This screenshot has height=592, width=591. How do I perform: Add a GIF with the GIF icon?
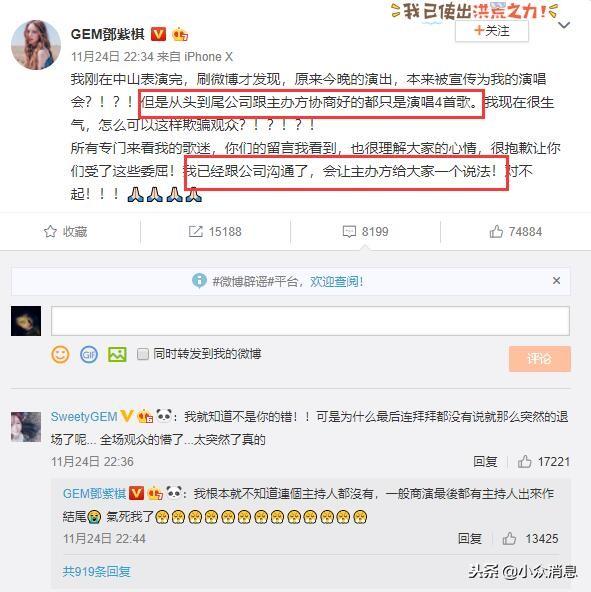(x=89, y=355)
